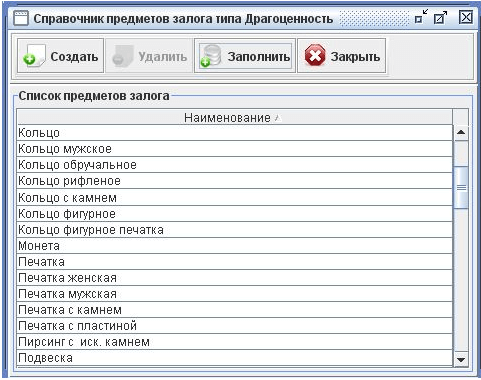Click the Удалить button

(149, 56)
